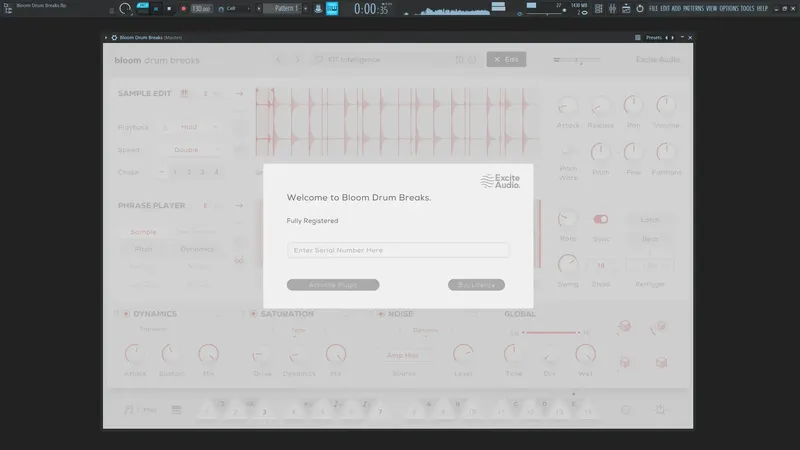Click the keyboard list icon near C Maj
The height and width of the screenshot is (450, 800).
pos(177,410)
